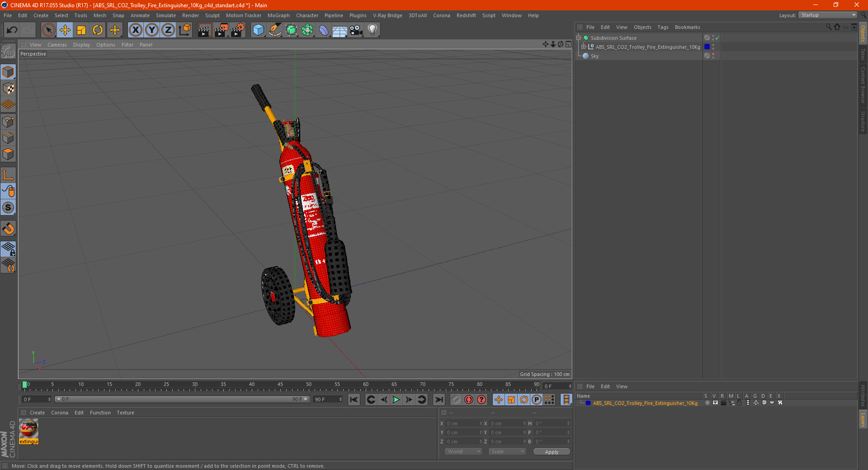This screenshot has width=868, height=470.
Task: Add a Camera object
Action: pos(356,30)
